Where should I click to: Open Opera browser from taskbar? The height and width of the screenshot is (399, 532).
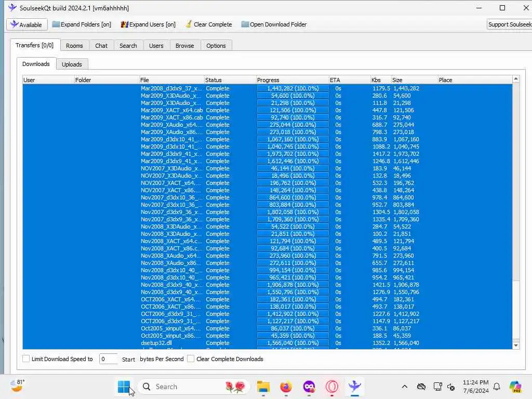(x=332, y=387)
